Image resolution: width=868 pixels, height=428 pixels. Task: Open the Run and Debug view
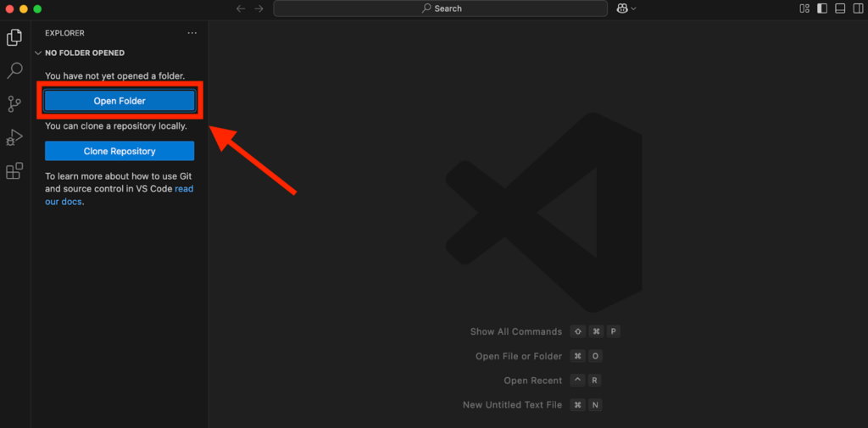(14, 137)
